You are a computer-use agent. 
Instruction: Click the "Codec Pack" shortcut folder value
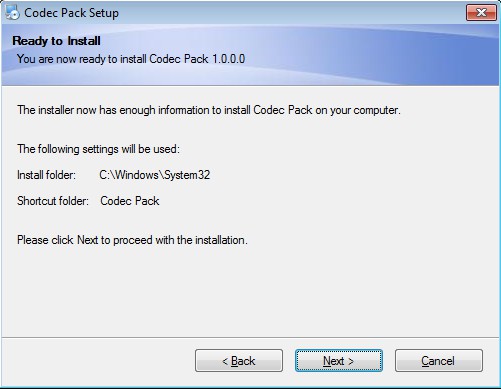click(130, 201)
